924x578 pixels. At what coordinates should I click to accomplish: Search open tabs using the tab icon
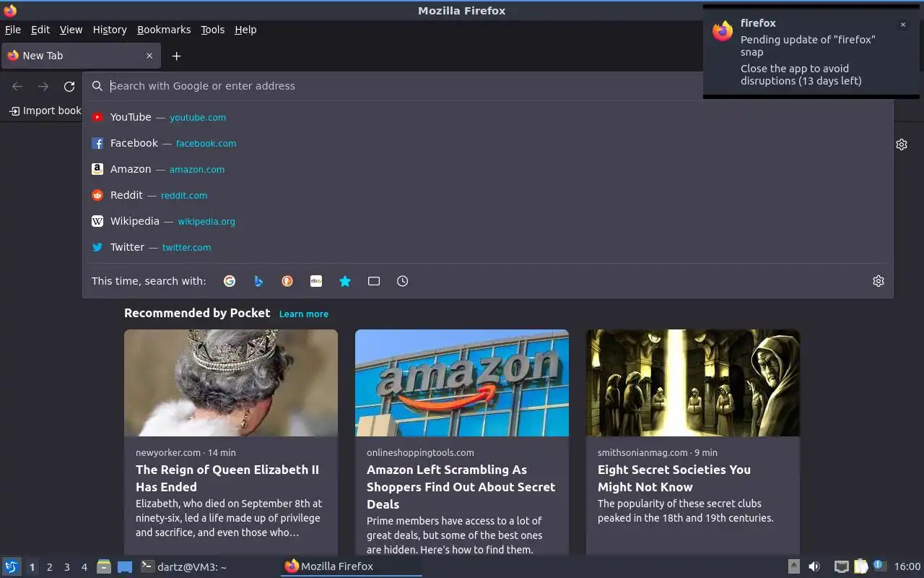tap(374, 281)
